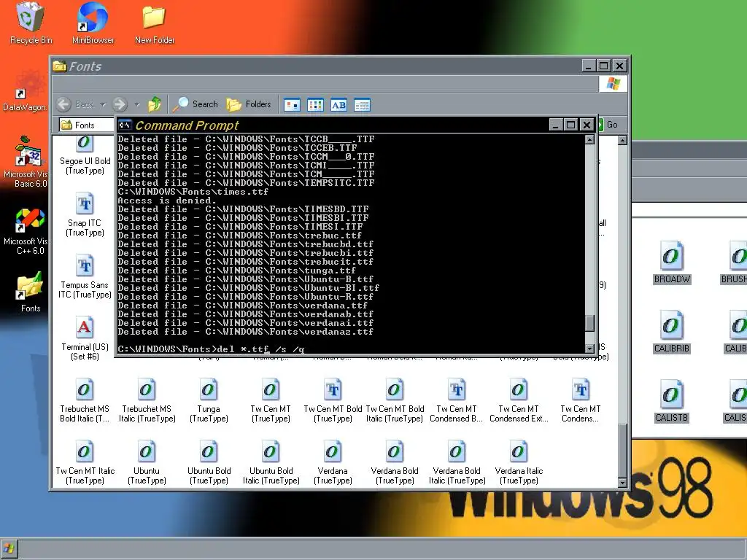Show fonts by Similarity (AB button)

coord(338,105)
